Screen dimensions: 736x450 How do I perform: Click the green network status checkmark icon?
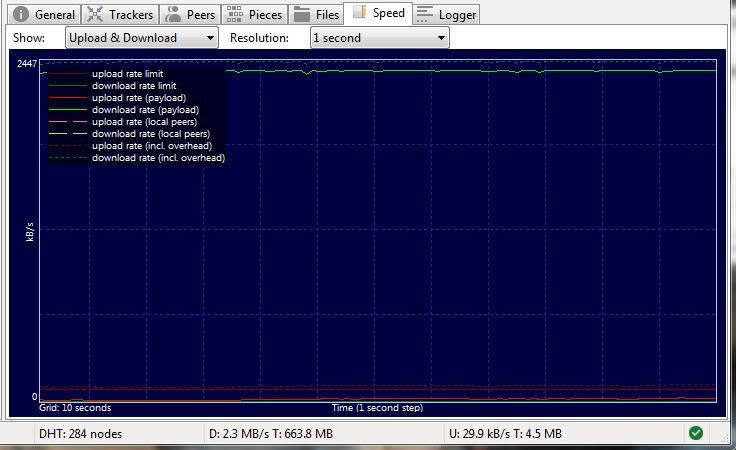click(x=696, y=433)
